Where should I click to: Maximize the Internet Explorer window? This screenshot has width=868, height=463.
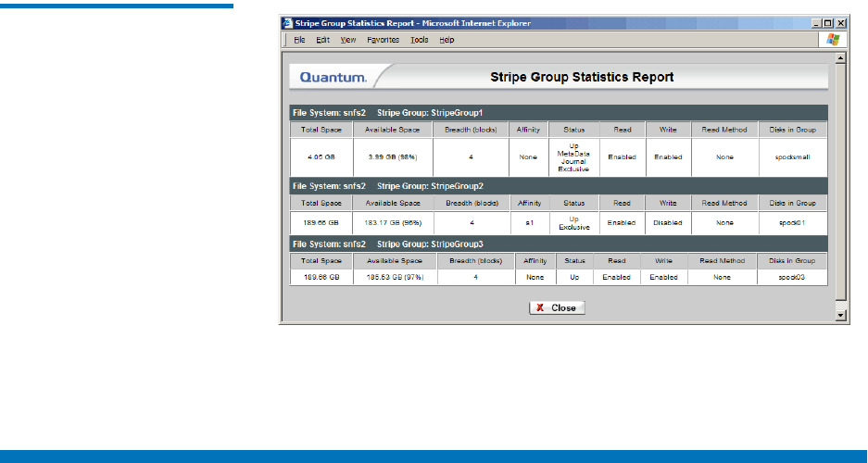(x=827, y=22)
